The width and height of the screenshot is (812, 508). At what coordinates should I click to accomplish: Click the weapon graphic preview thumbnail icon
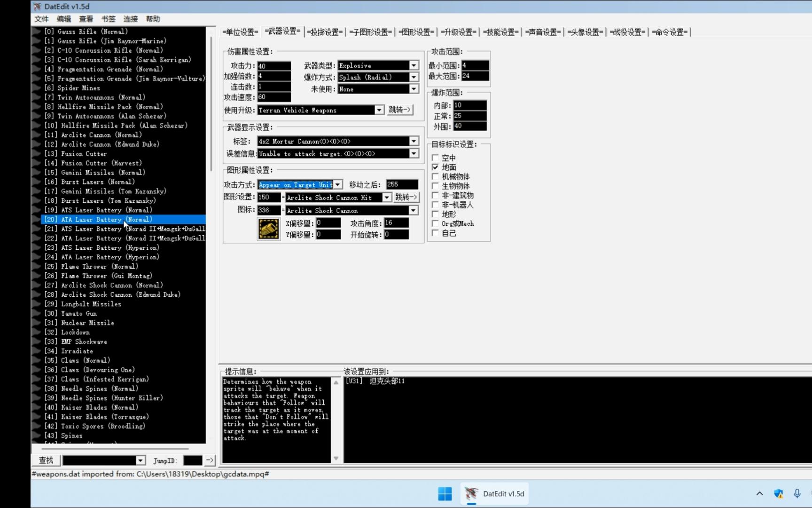(268, 228)
